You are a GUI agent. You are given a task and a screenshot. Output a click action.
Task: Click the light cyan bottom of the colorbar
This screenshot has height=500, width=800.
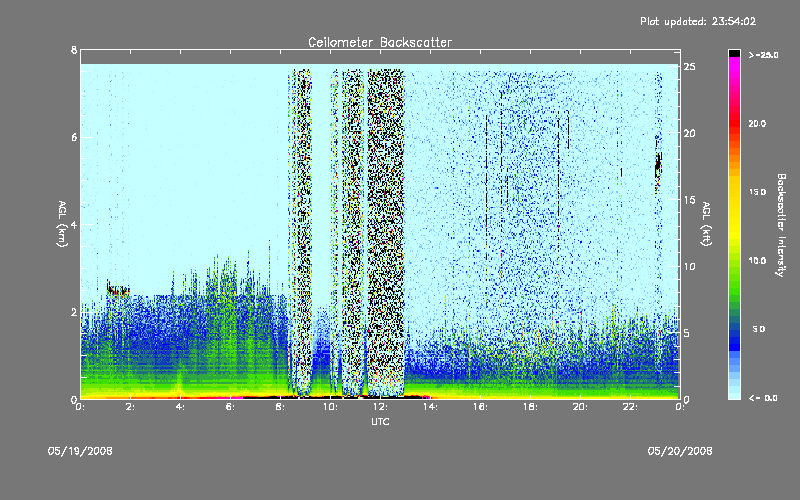pos(734,394)
